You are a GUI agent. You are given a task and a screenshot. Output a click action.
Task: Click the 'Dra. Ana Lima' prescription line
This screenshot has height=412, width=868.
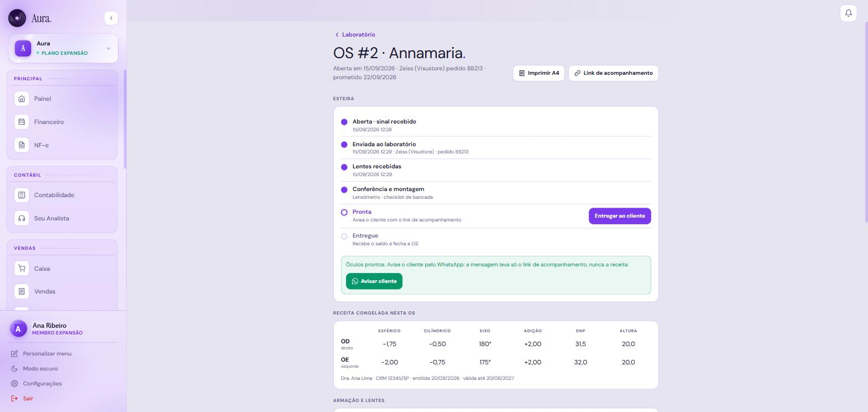pos(427,378)
